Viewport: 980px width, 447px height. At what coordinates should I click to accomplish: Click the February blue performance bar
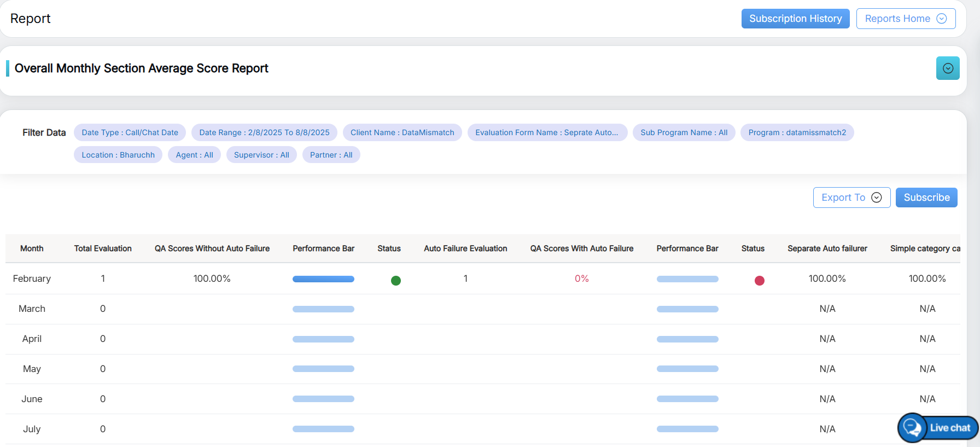coord(323,279)
